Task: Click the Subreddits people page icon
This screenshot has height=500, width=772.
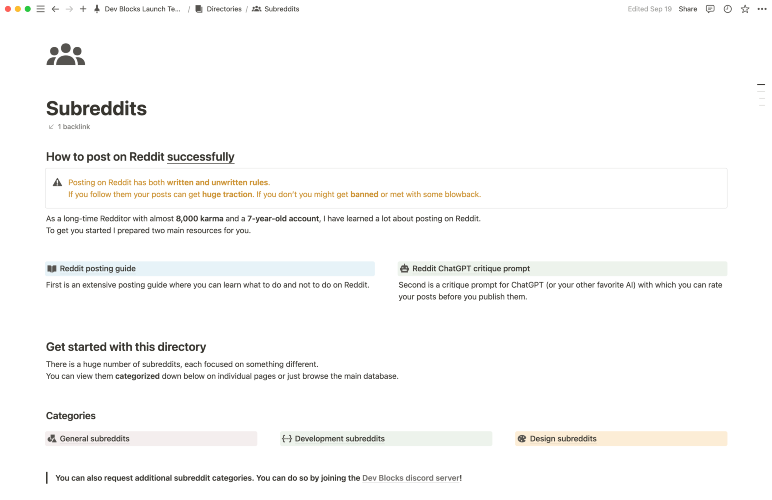Action: pos(65,54)
